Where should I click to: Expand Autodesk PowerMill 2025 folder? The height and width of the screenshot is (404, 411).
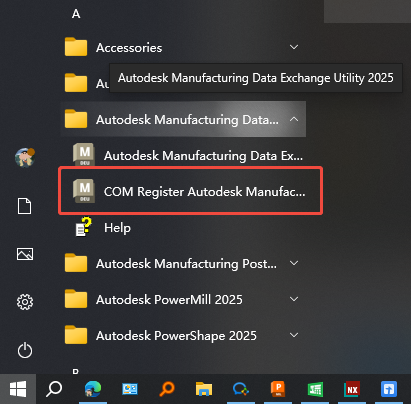[x=294, y=299]
